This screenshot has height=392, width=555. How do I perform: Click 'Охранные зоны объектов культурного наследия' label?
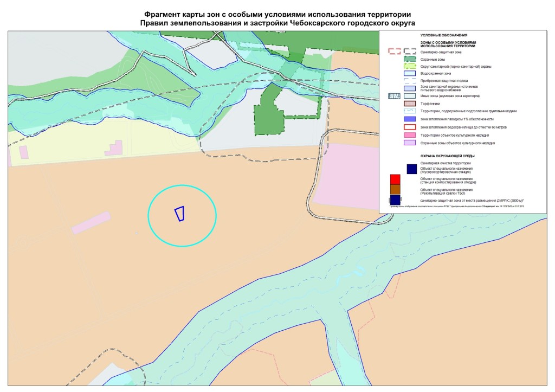point(457,143)
